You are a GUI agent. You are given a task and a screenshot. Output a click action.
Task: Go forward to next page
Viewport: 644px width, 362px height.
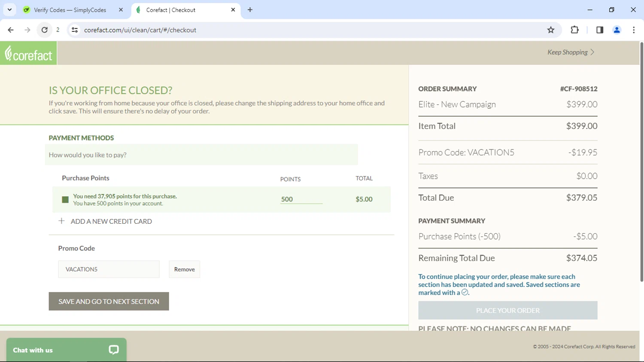pyautogui.click(x=27, y=30)
